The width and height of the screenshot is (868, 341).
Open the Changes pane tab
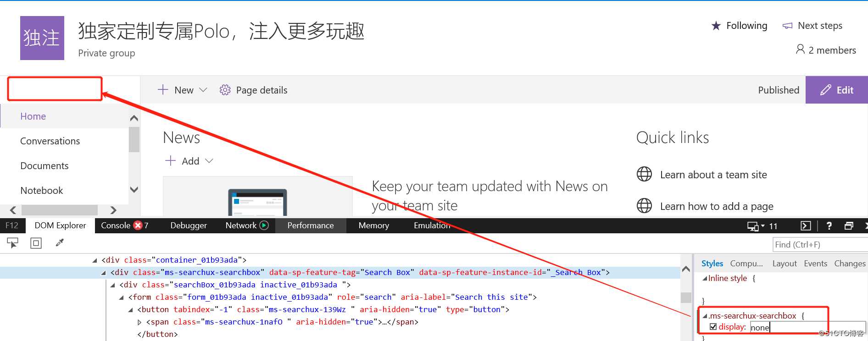(850, 264)
